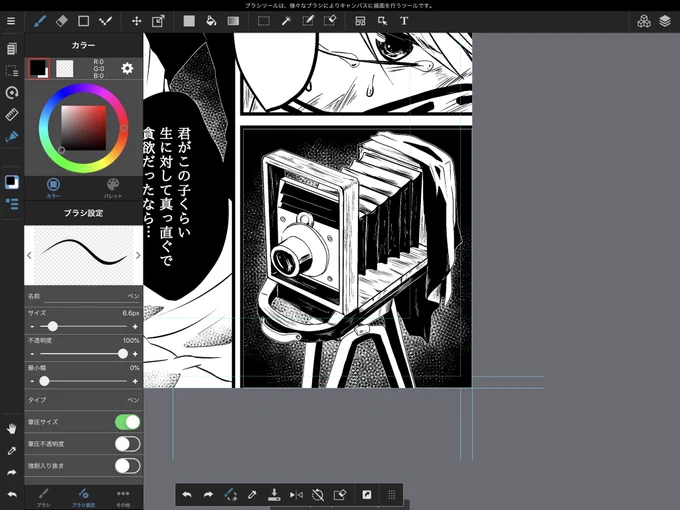Enable the 筆圧不透明度 switch

coord(128,444)
